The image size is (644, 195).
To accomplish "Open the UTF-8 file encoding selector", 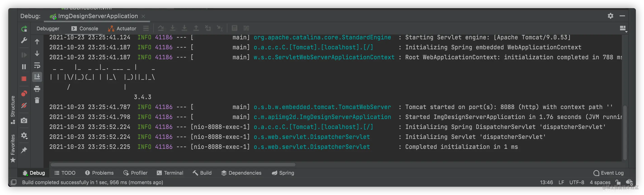I will (x=577, y=183).
